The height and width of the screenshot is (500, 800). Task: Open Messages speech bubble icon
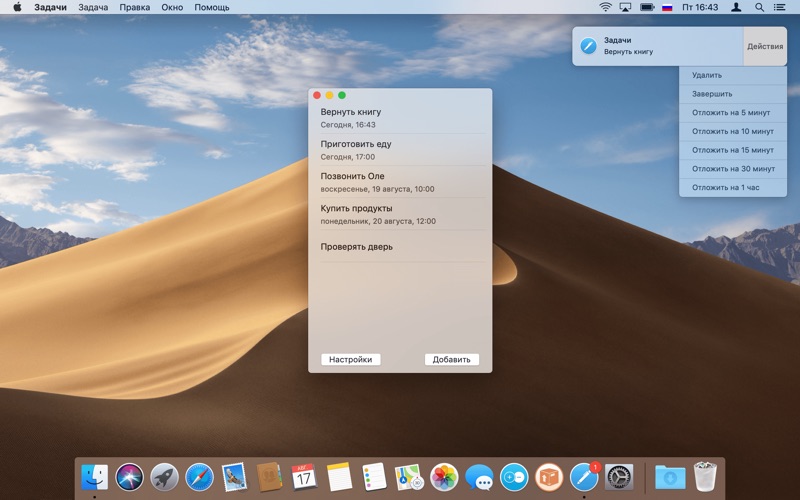click(x=479, y=479)
